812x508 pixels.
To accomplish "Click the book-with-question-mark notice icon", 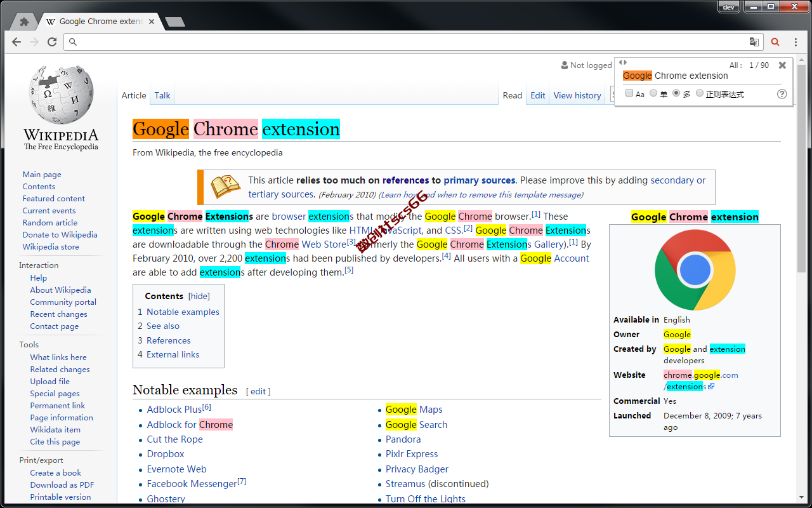I will [225, 187].
